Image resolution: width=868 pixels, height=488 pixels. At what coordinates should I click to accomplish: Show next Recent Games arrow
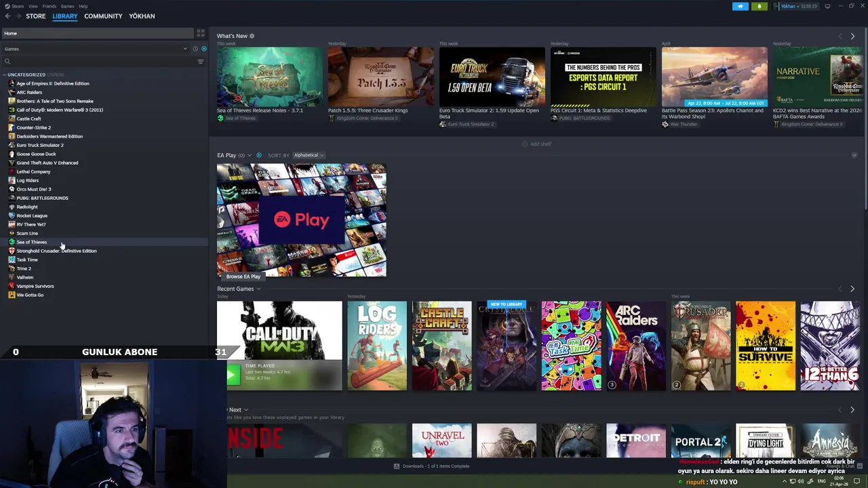coord(852,289)
